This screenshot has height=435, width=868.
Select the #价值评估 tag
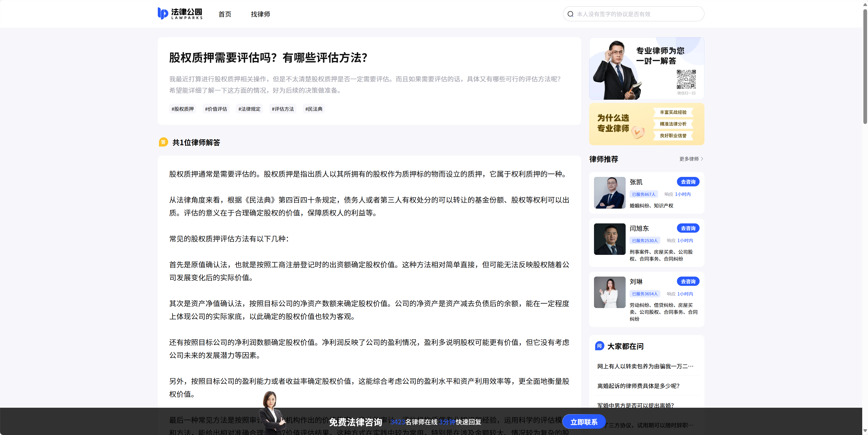pos(216,109)
